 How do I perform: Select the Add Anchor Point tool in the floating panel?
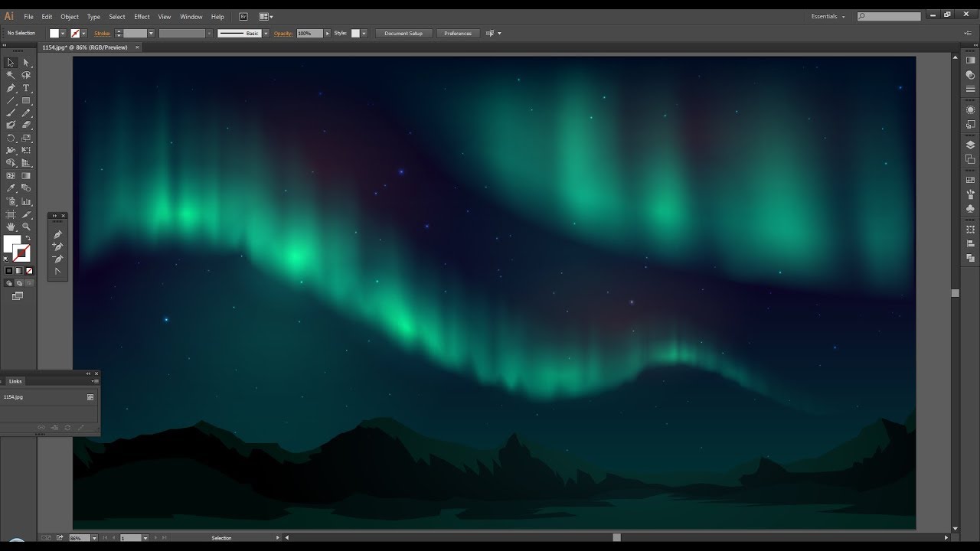point(57,246)
